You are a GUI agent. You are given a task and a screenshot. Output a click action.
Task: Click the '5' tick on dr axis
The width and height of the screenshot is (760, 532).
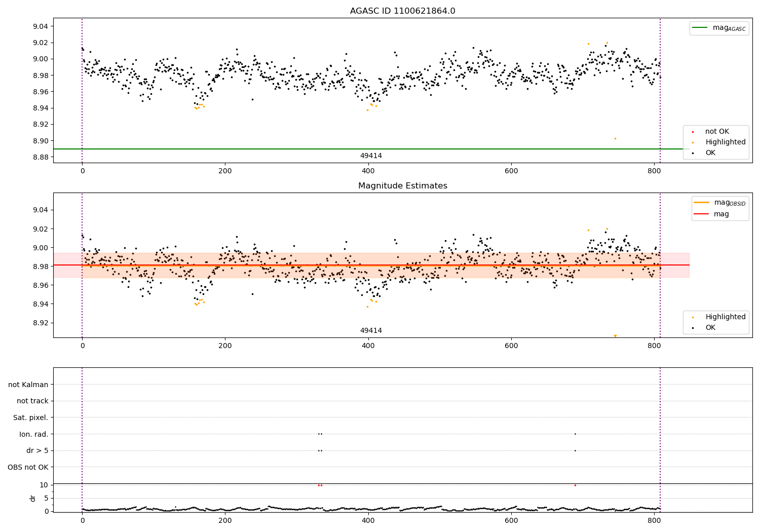[46, 498]
